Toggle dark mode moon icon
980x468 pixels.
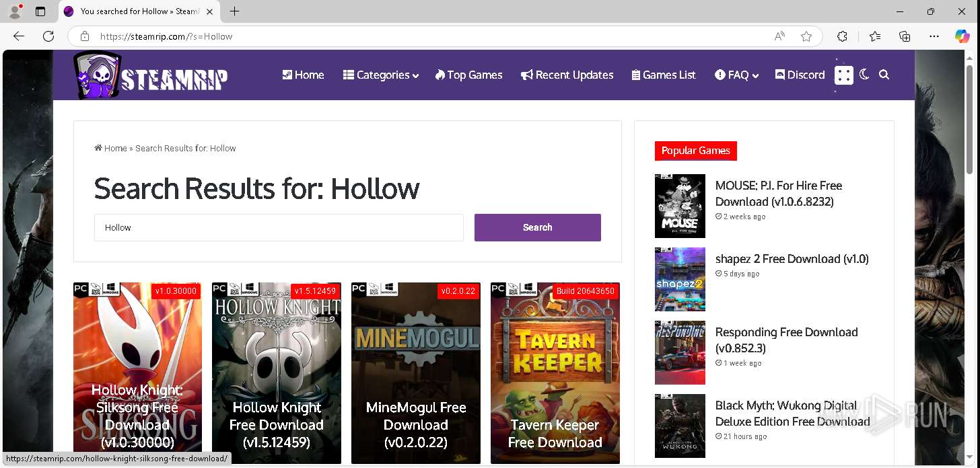coord(865,75)
